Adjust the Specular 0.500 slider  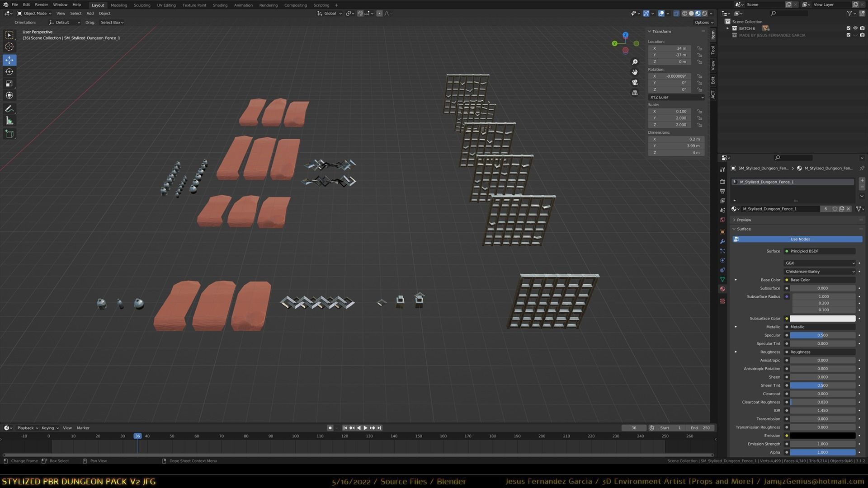point(823,335)
